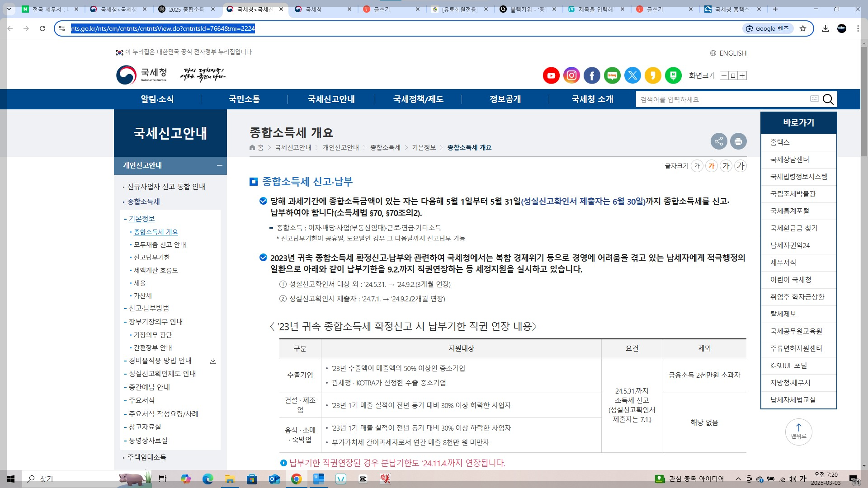This screenshot has height=488, width=868.
Task: Switch to the 2025 종합소득 browser tab
Action: pyautogui.click(x=186, y=9)
